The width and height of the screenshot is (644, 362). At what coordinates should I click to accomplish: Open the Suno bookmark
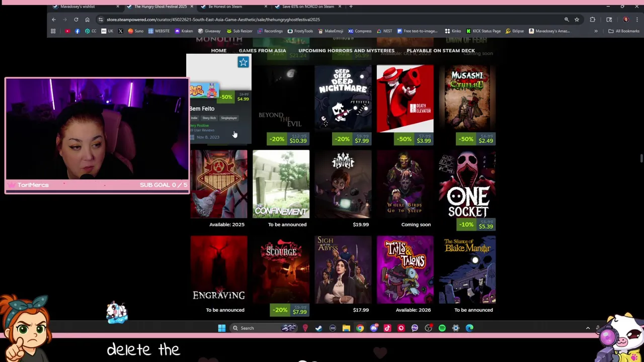(135, 31)
